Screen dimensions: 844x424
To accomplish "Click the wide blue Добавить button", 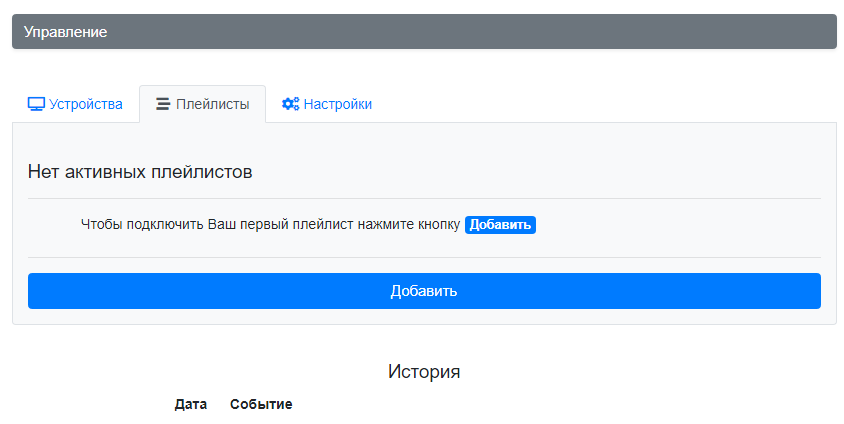I will click(424, 291).
